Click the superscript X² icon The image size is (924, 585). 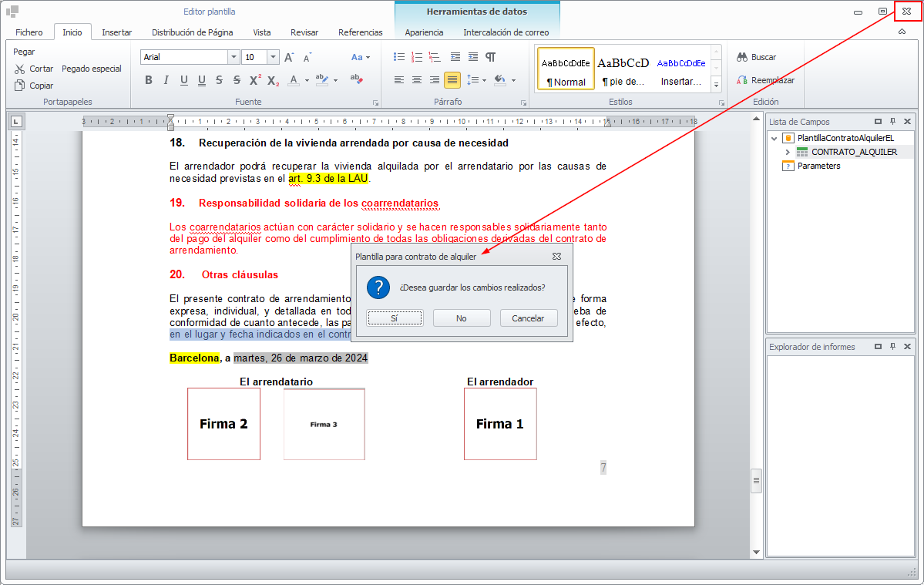pyautogui.click(x=254, y=79)
